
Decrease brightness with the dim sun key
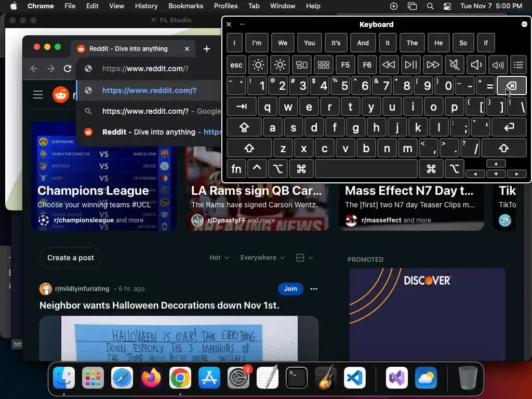[x=258, y=64]
